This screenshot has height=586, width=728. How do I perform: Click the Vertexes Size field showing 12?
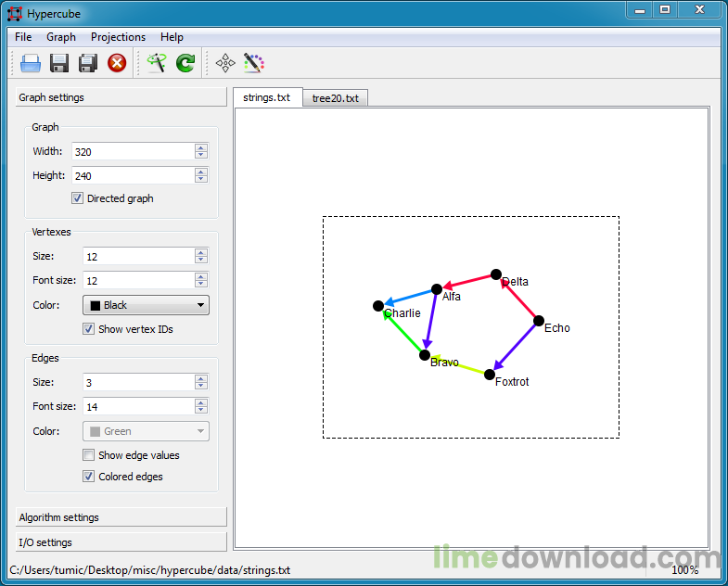[139, 256]
